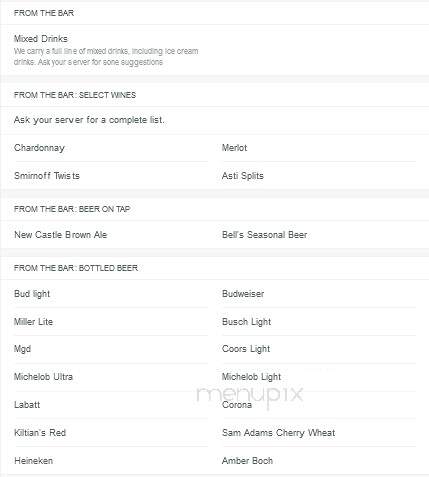The height and width of the screenshot is (477, 429).
Task: Select Coors Light item
Action: pyautogui.click(x=246, y=349)
